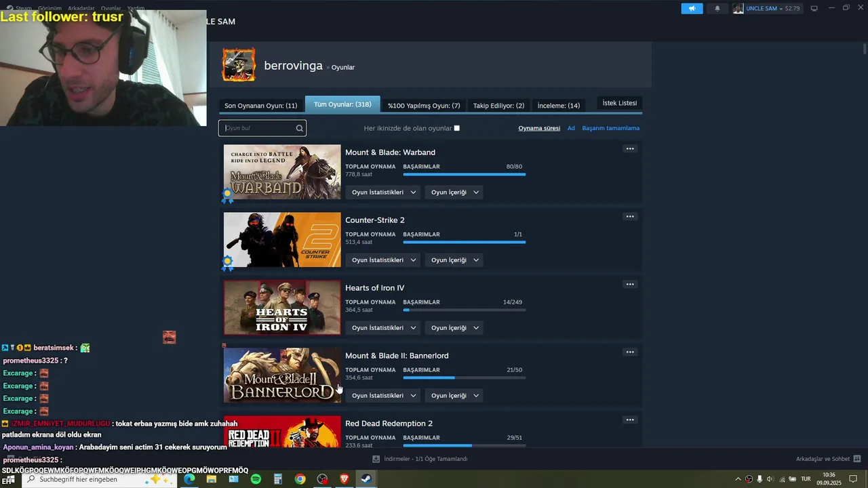
Task: Open options menu for Counter-Strike 2
Action: point(630,216)
